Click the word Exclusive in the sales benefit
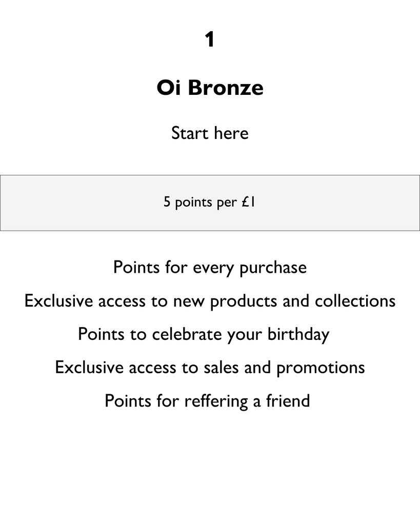The width and height of the screenshot is (420, 525). (x=89, y=367)
